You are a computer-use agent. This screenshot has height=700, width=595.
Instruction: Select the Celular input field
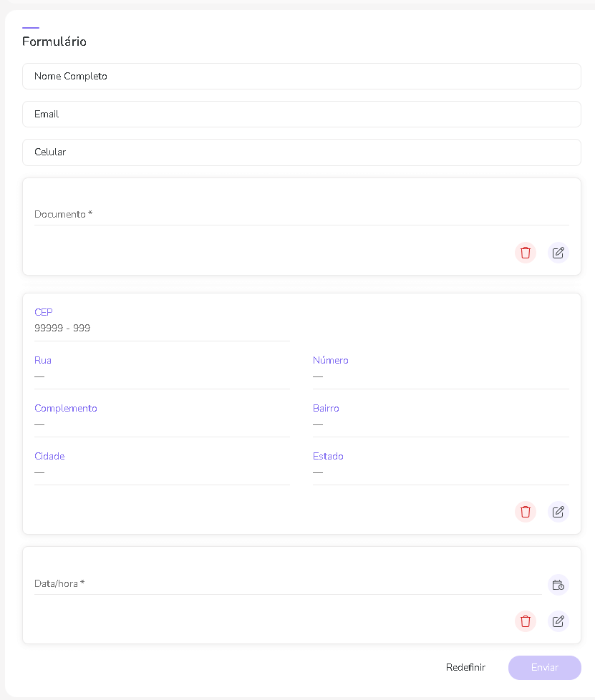[x=301, y=152]
